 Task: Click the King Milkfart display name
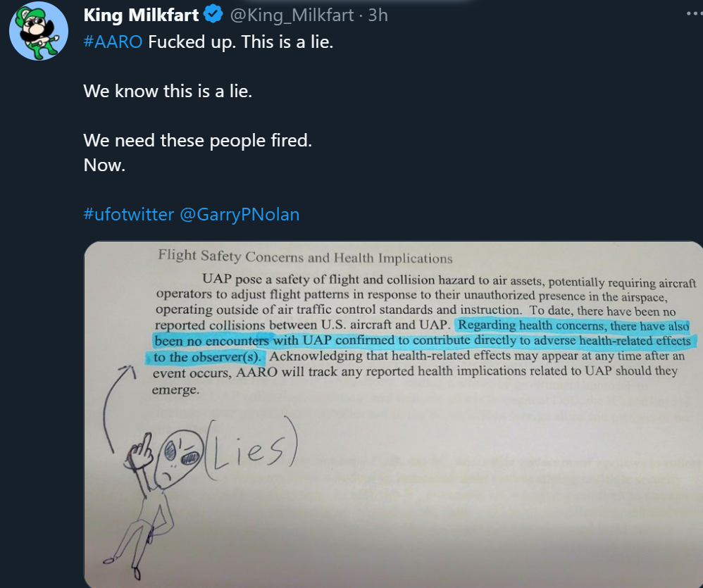point(141,15)
